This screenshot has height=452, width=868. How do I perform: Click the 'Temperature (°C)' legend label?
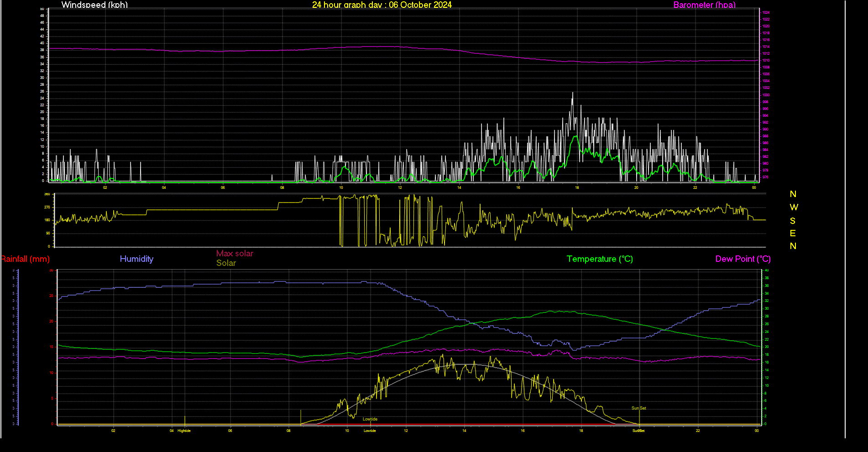point(600,259)
